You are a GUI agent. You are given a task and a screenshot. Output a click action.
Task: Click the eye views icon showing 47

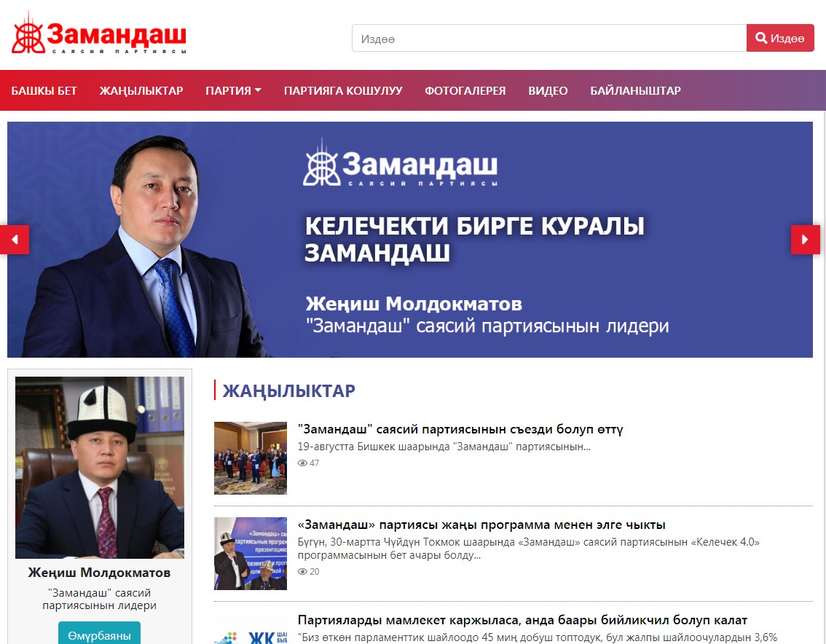tap(302, 463)
